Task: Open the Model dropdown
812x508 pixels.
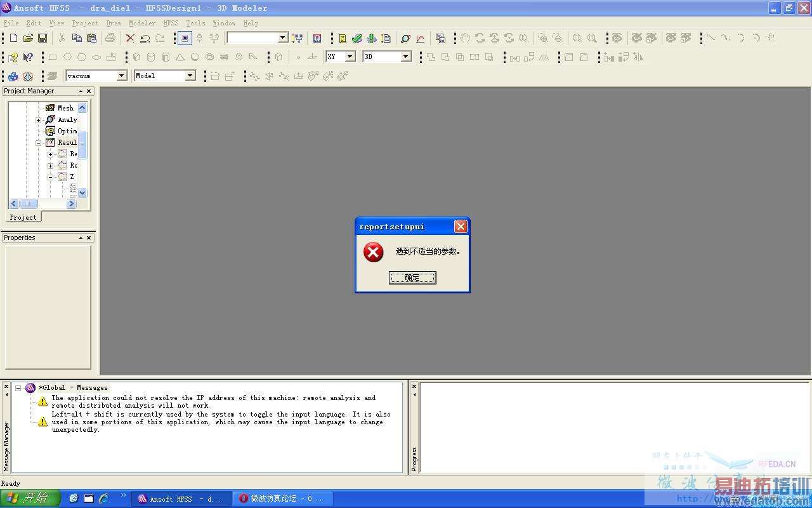Action: [x=190, y=76]
